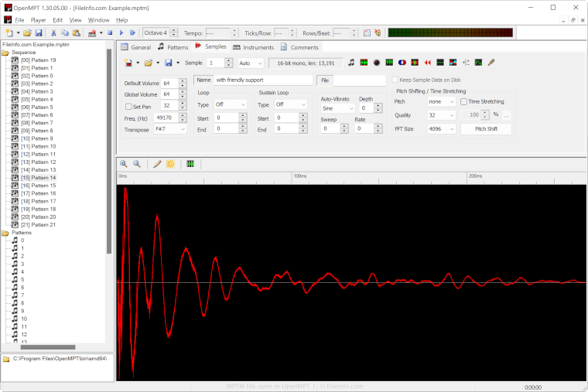Click the new sample icon in Samples toolbar

[x=127, y=63]
